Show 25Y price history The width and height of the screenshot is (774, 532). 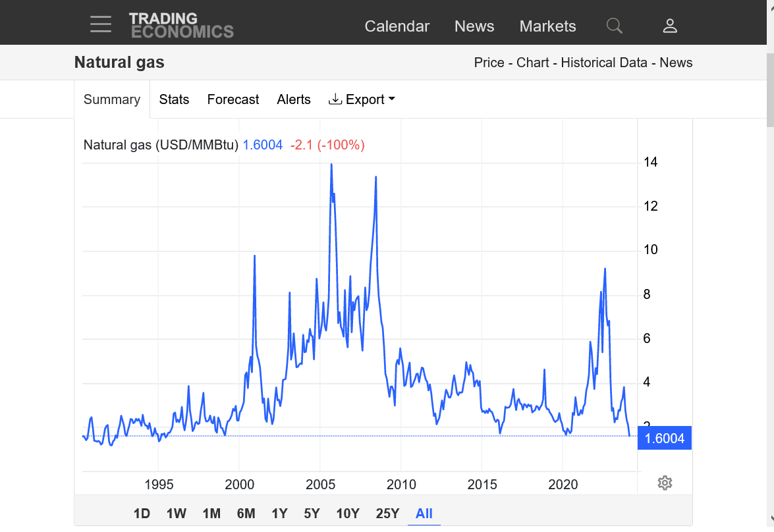click(x=387, y=514)
